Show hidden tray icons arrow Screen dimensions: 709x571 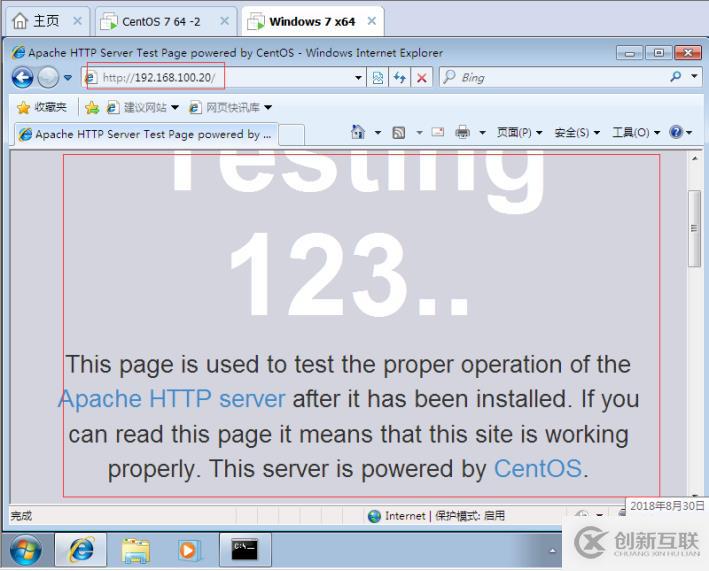pyautogui.click(x=552, y=551)
